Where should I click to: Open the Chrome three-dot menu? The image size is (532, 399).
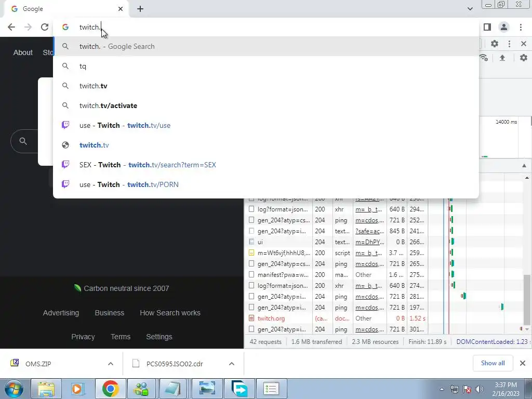521,27
